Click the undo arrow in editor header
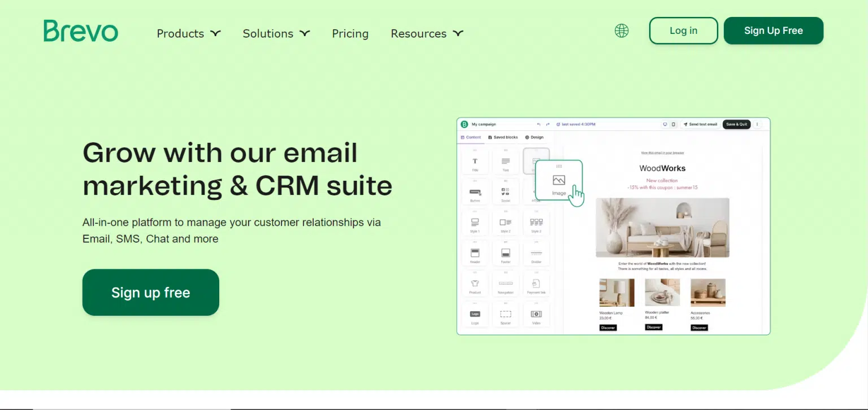This screenshot has width=868, height=410. (x=539, y=124)
